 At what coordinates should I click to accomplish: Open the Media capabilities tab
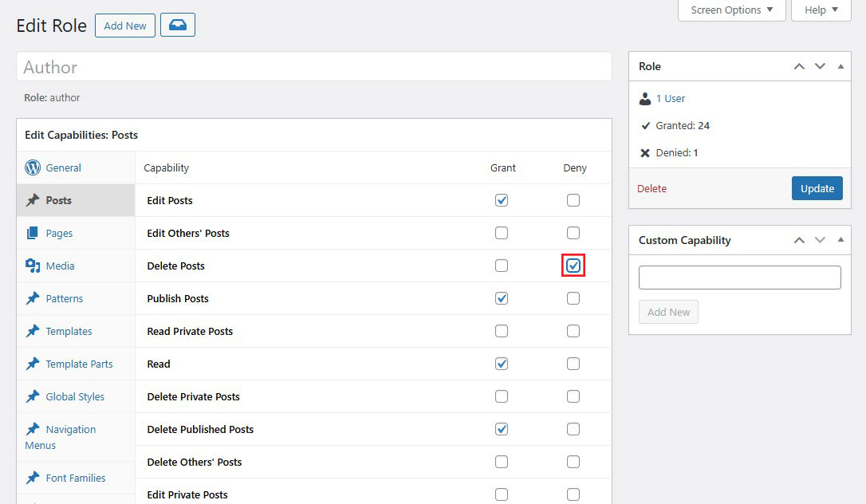[76, 266]
